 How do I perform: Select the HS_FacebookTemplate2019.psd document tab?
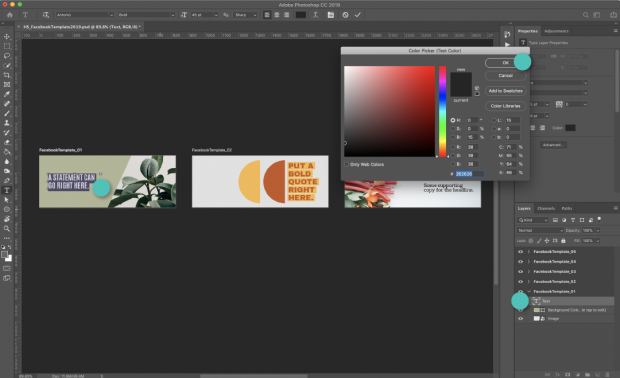click(x=81, y=26)
